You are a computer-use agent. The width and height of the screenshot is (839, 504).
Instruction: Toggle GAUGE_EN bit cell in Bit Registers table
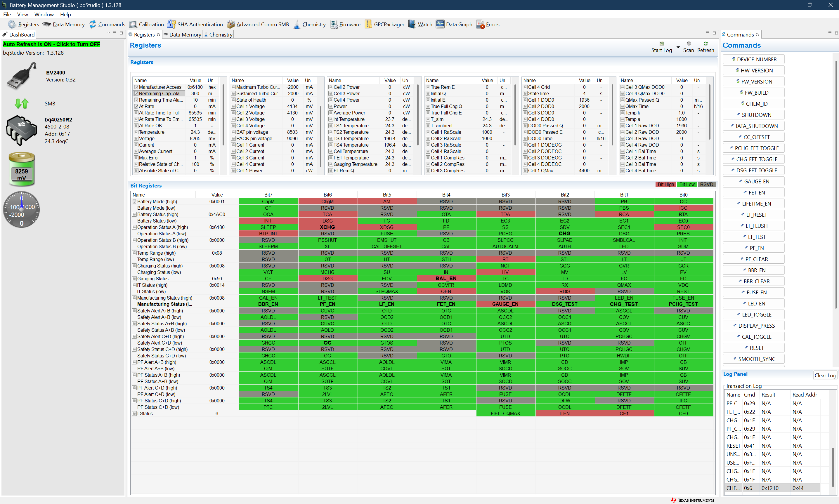[x=505, y=304]
